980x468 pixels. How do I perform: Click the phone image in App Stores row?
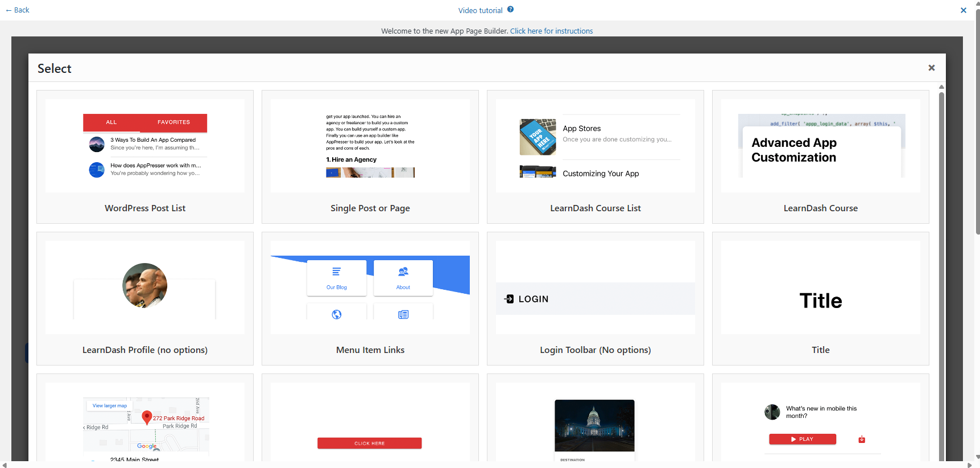[x=537, y=137]
